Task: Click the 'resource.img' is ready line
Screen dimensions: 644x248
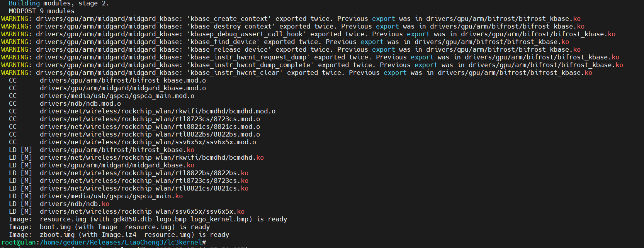Action: click(148, 219)
